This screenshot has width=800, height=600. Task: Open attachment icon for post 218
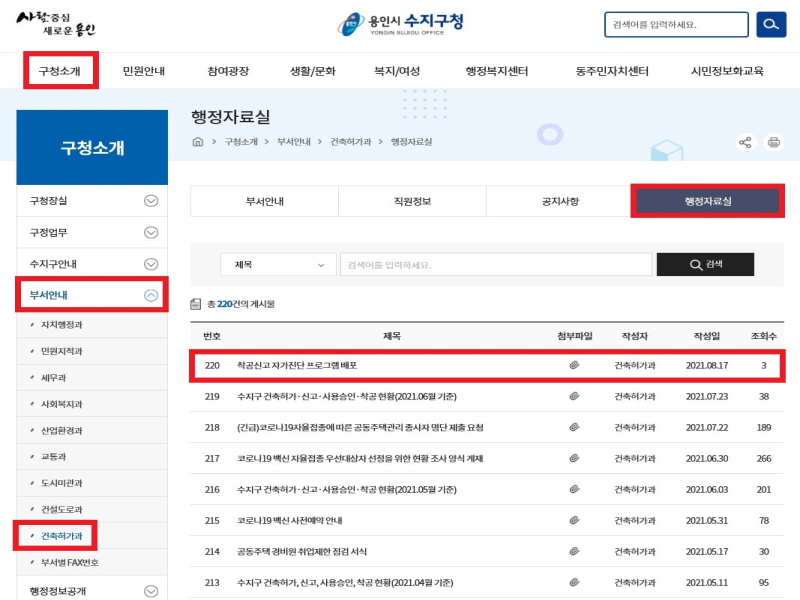pos(574,427)
